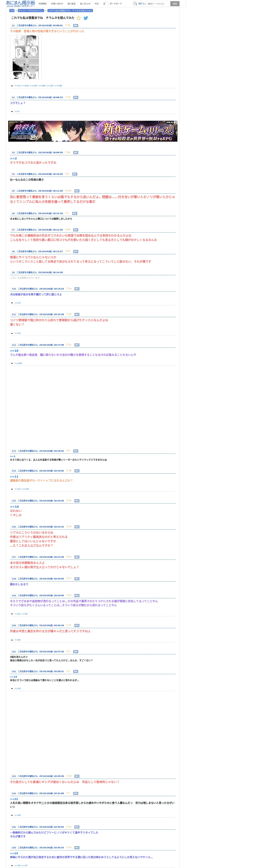Like post 26 with its heart icon
The image size is (262, 868).
pyautogui.click(x=67, y=847)
